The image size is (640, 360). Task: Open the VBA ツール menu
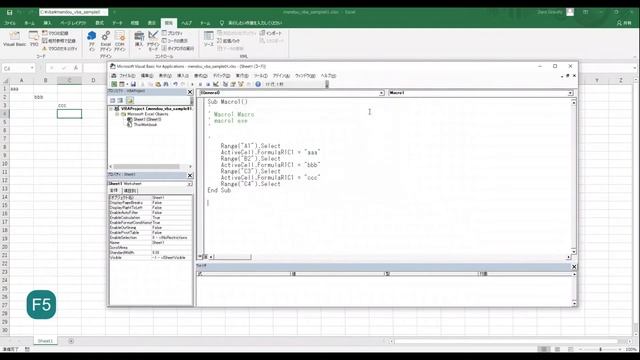click(260, 76)
